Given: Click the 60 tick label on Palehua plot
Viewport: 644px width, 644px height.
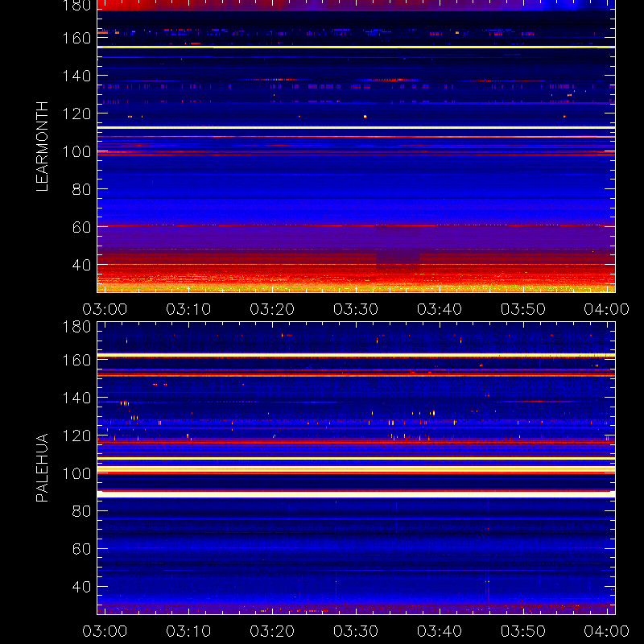Looking at the screenshot, I should (81, 549).
